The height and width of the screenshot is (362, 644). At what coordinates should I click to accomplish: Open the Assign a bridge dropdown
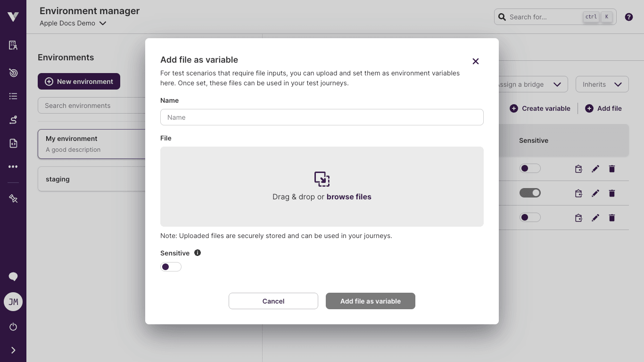click(x=530, y=84)
